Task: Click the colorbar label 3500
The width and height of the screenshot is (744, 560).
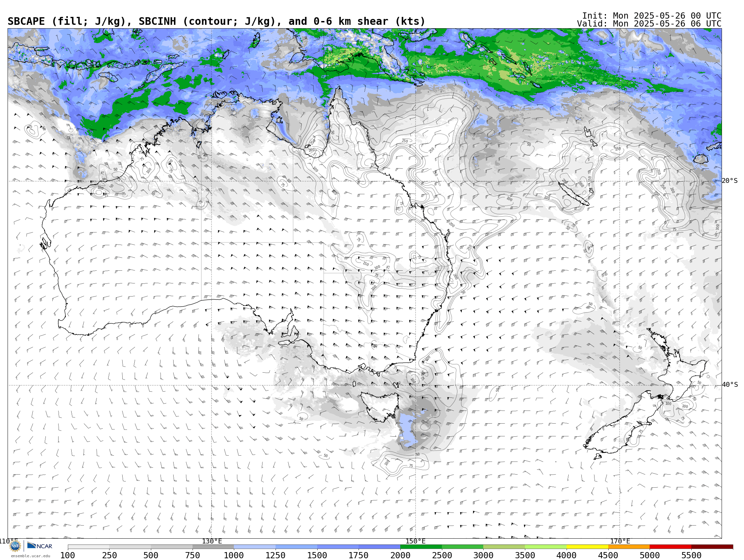Action: (x=525, y=555)
